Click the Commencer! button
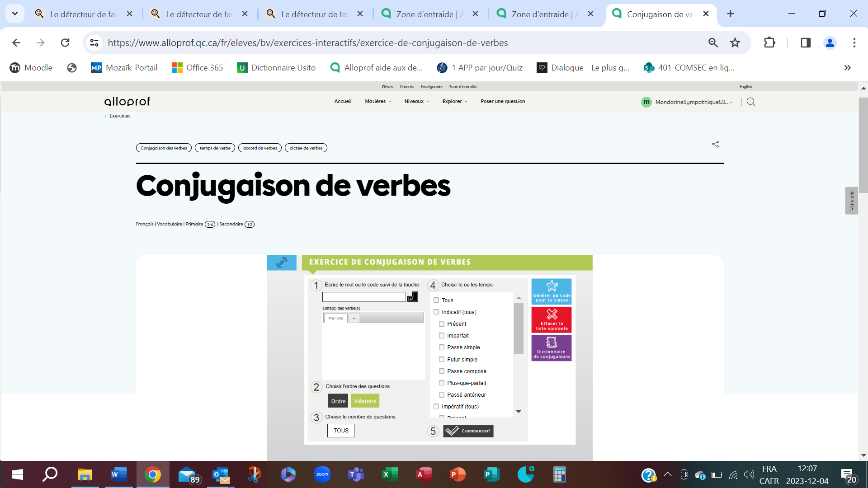868x488 pixels. pos(468,431)
